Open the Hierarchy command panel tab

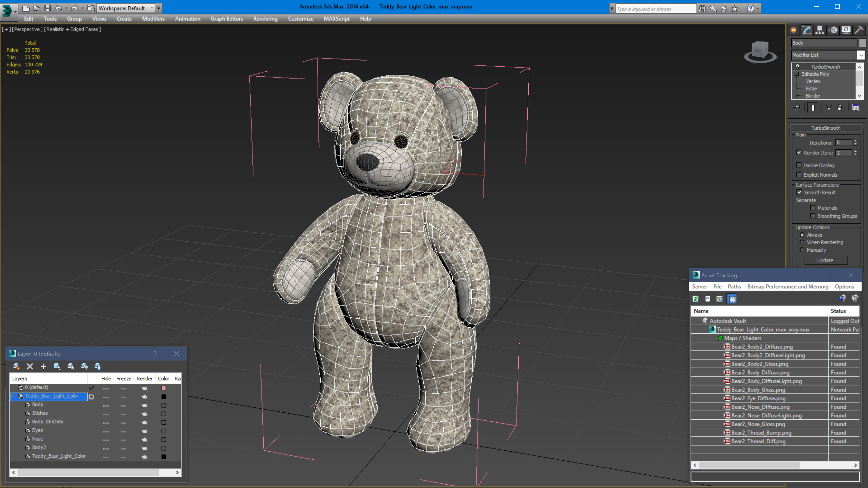819,30
